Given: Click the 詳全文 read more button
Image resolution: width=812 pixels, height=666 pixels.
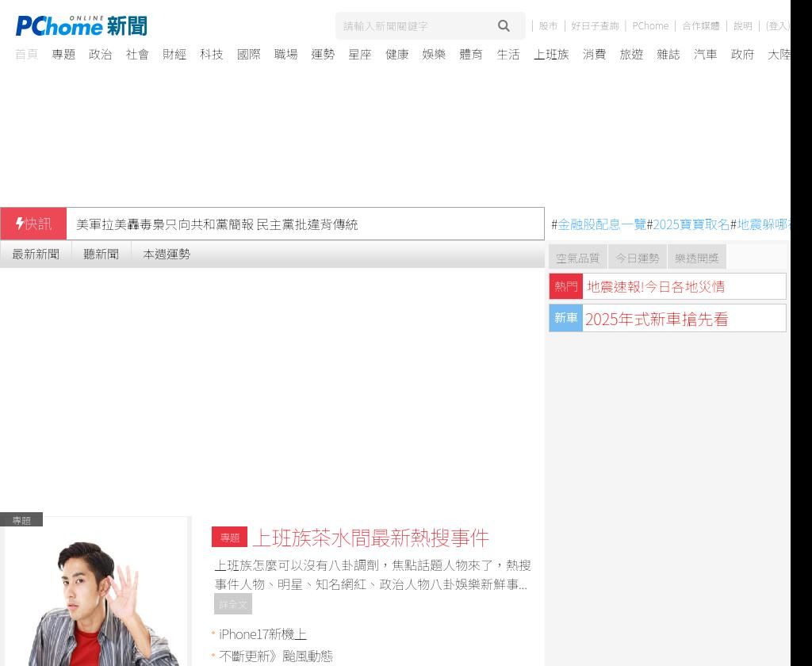Looking at the screenshot, I should pos(233,604).
